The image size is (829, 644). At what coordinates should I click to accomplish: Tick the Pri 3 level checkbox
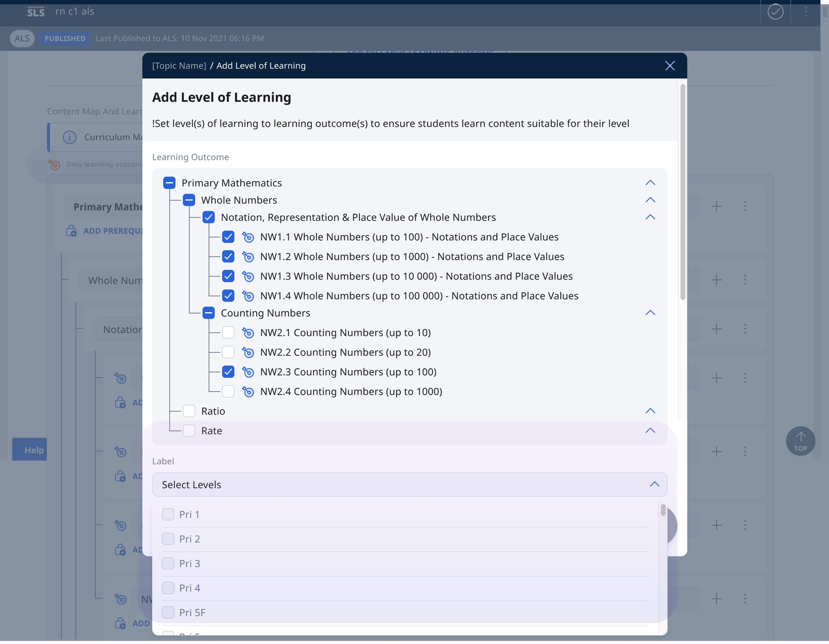[x=168, y=563]
